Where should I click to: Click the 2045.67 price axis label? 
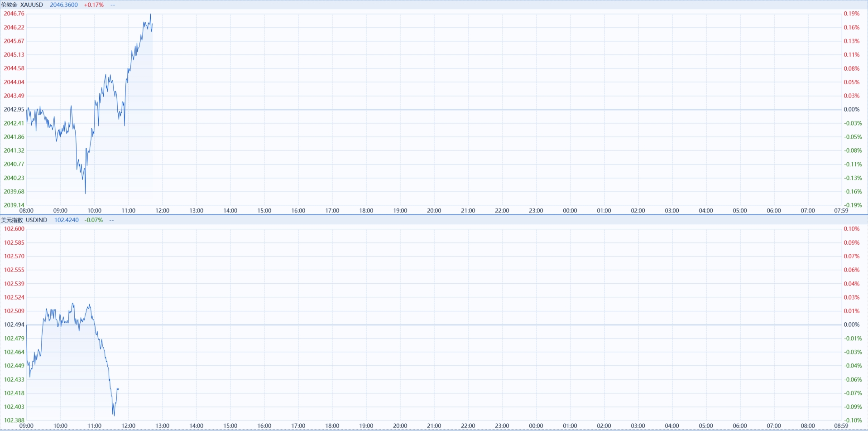tap(14, 41)
